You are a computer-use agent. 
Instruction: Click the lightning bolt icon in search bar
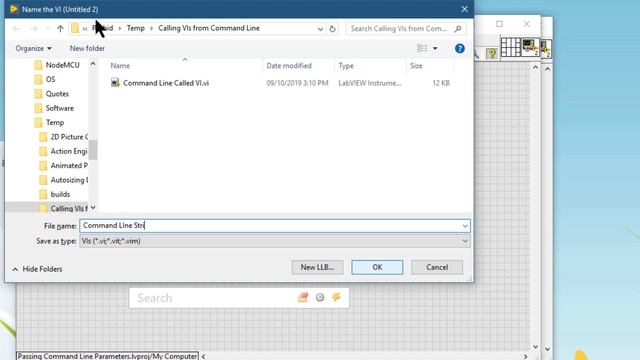[336, 297]
